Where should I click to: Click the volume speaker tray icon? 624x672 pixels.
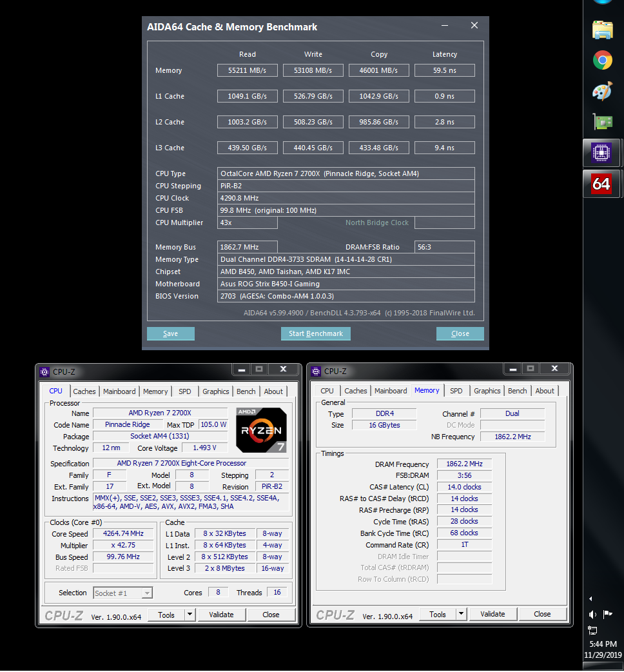[592, 615]
